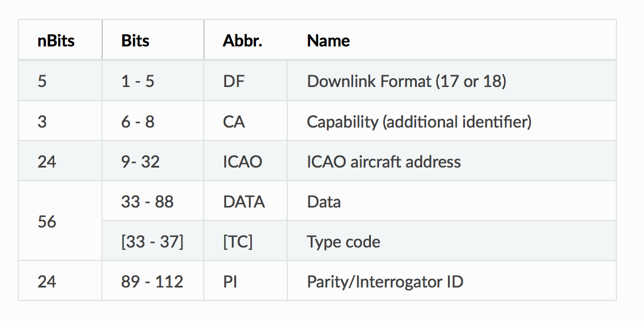This screenshot has height=321, width=644.
Task: Click the [33 - 37] bits cell
Action: click(x=152, y=242)
